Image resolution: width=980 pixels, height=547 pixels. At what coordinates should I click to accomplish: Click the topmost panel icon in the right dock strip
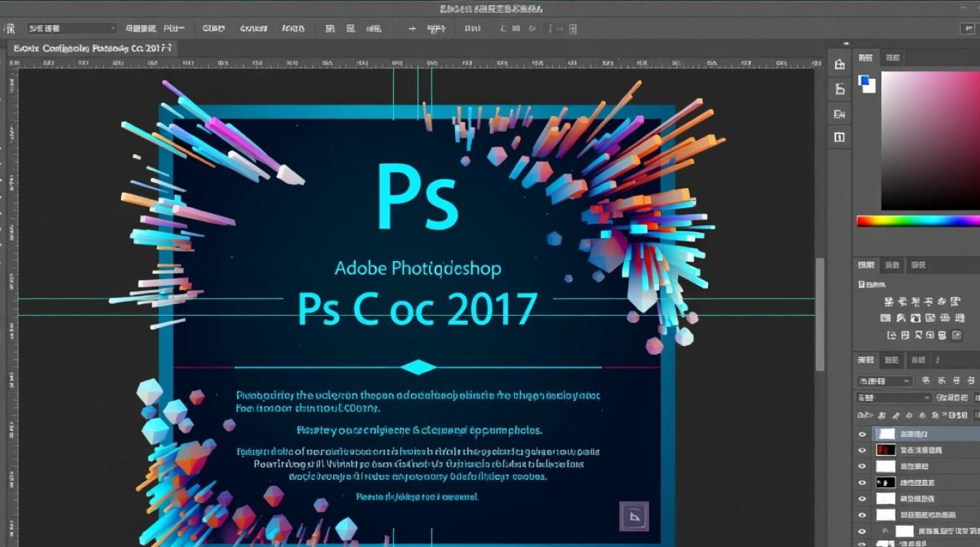point(839,65)
